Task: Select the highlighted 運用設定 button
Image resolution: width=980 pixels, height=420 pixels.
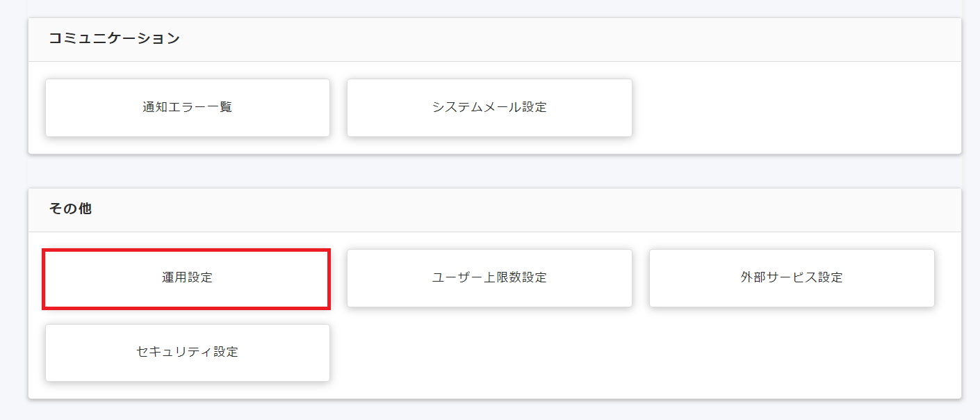Action: pos(187,277)
